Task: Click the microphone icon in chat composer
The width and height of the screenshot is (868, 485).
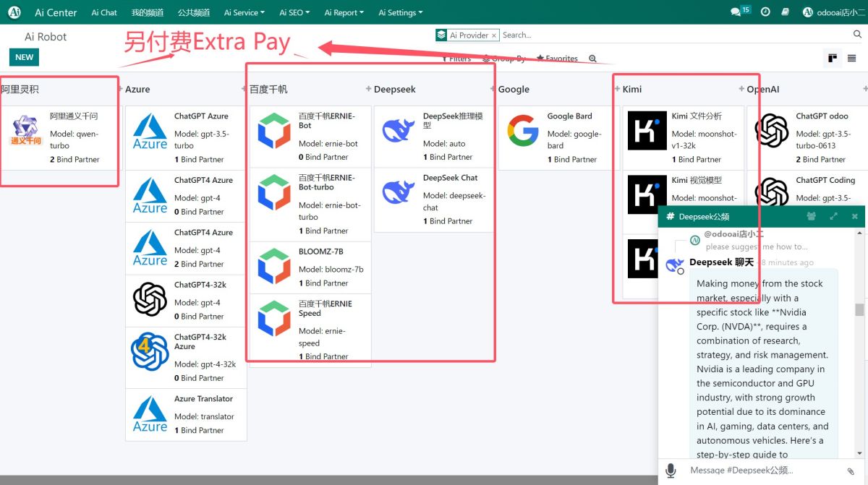Action: click(671, 471)
